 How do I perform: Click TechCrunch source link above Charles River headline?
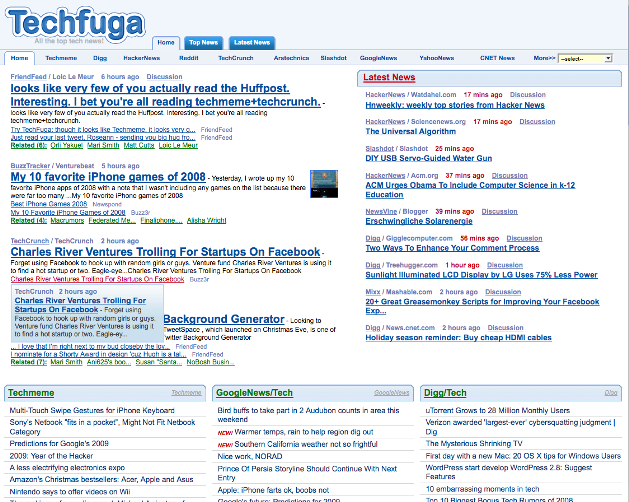(30, 241)
